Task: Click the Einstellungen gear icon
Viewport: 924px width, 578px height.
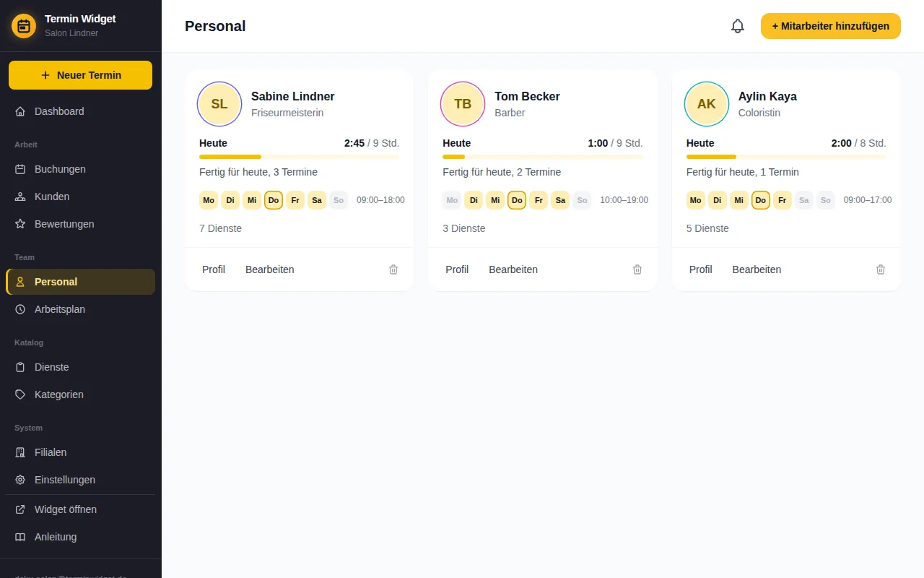Action: pos(20,480)
